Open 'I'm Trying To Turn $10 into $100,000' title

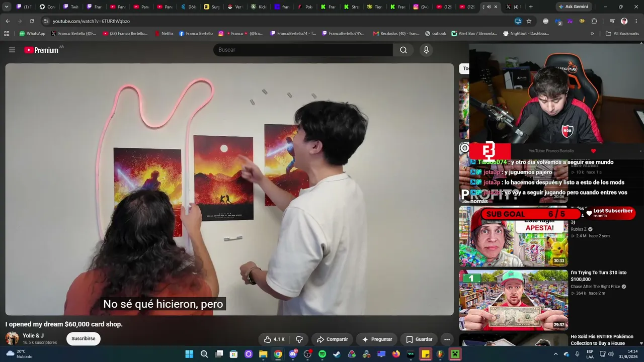click(599, 276)
